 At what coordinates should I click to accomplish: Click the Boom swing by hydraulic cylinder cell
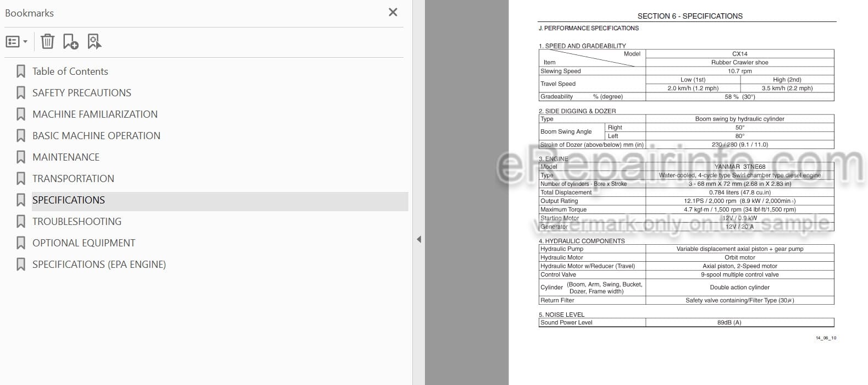pyautogui.click(x=739, y=119)
